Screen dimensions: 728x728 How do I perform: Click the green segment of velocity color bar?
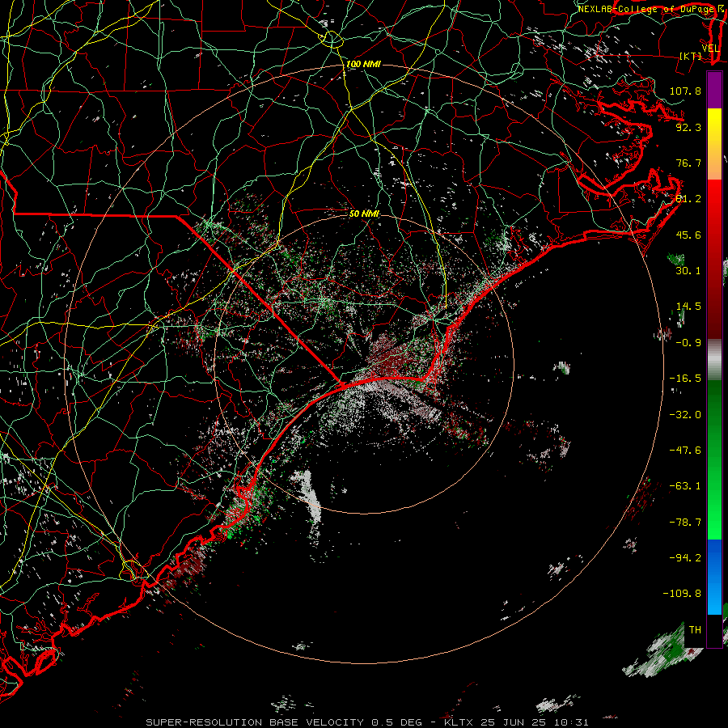pyautogui.click(x=714, y=459)
